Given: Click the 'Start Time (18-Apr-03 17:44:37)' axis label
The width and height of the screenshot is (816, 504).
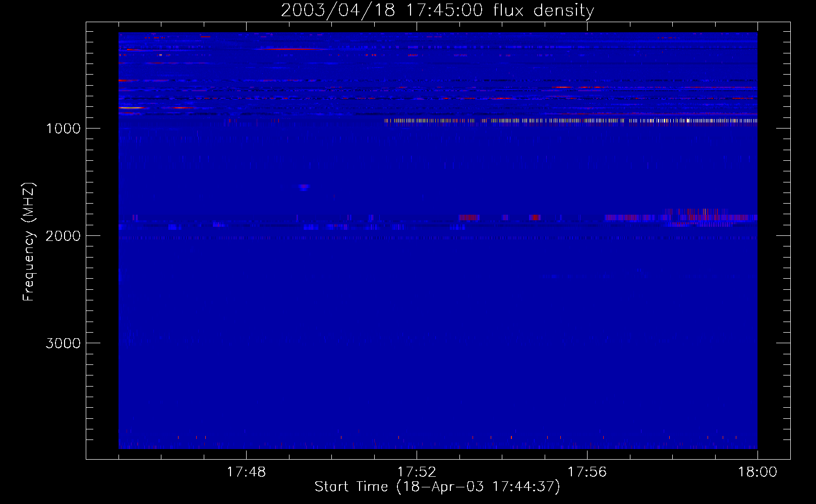Looking at the screenshot, I should point(437,487).
